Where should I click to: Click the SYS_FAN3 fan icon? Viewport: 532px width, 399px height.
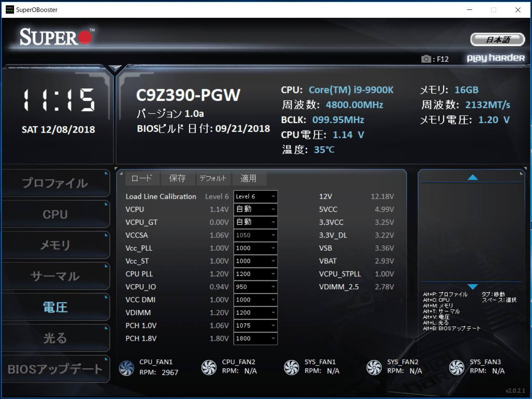coord(457,367)
